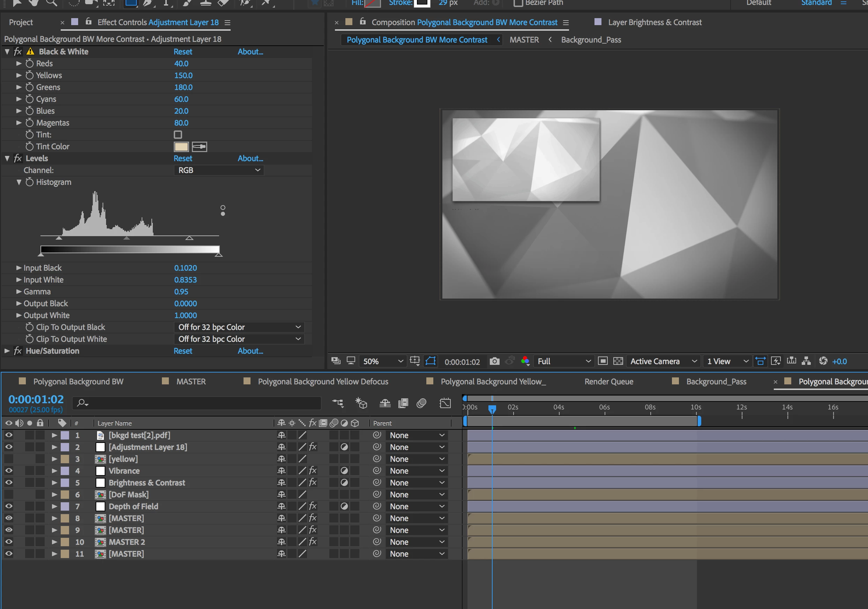Open the Levels Channel RGB dropdown
Image resolution: width=868 pixels, height=609 pixels.
tap(218, 170)
